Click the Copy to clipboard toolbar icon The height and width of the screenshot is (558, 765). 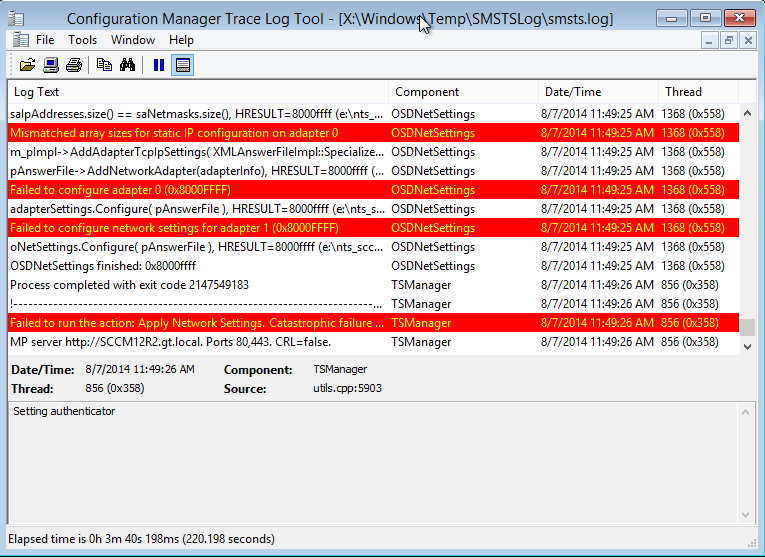[104, 65]
